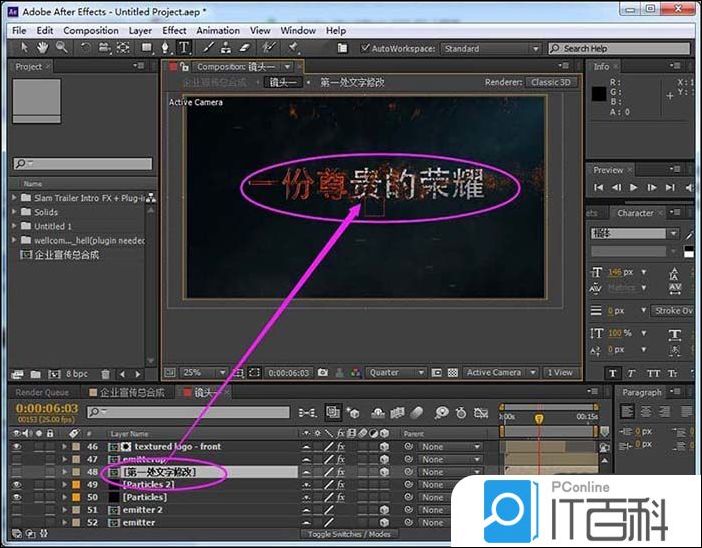
Task: Switch to the Render Queue tab
Action: click(42, 393)
